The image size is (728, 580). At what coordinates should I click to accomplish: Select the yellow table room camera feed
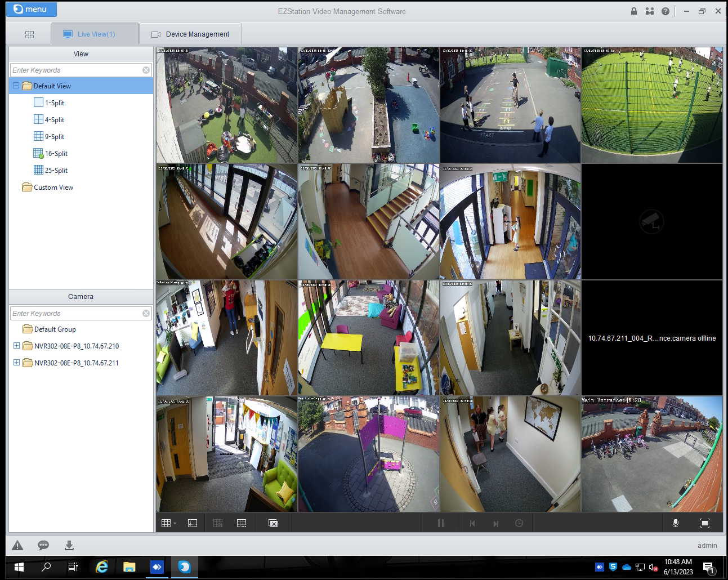click(x=369, y=338)
